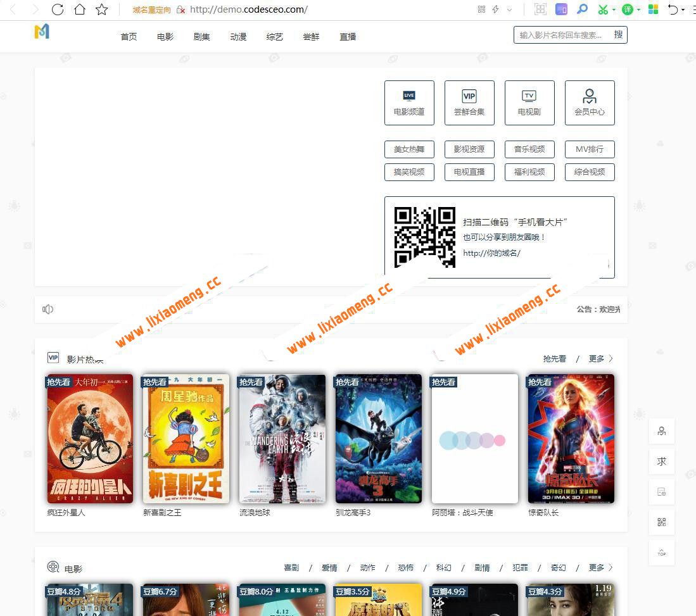
Task: Open 阿丽塔：战斗天使 title link
Action: (x=462, y=513)
